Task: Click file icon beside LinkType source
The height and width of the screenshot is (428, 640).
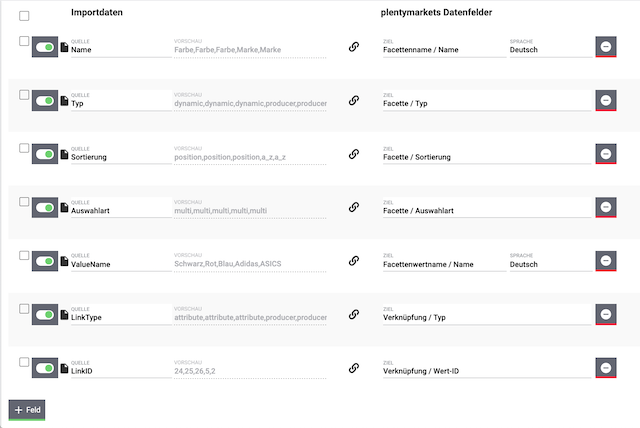Action: click(65, 315)
